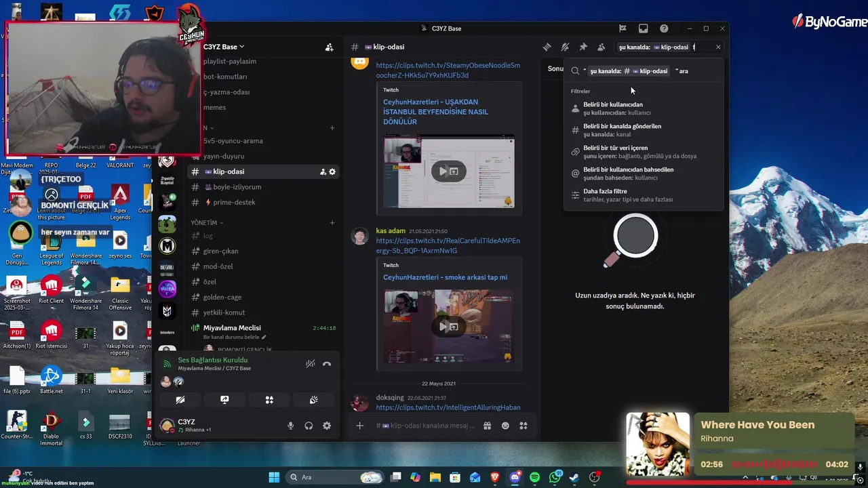Open memes channel
868x488 pixels.
214,107
